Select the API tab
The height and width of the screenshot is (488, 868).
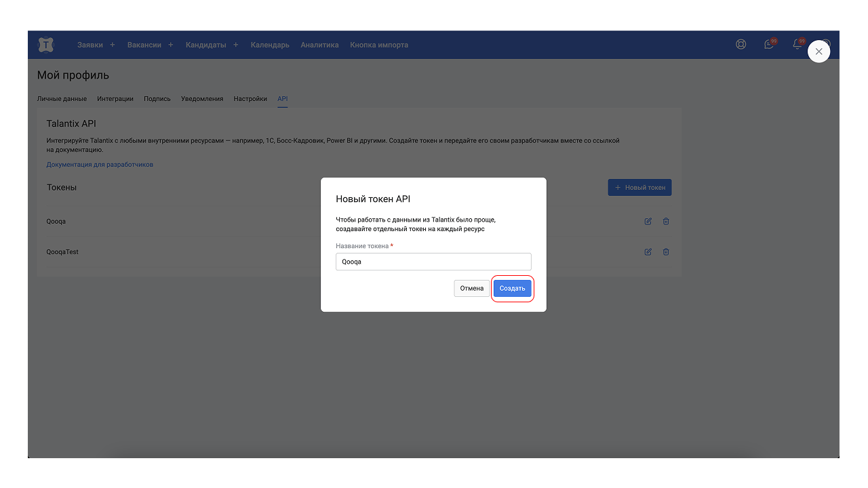pos(283,99)
